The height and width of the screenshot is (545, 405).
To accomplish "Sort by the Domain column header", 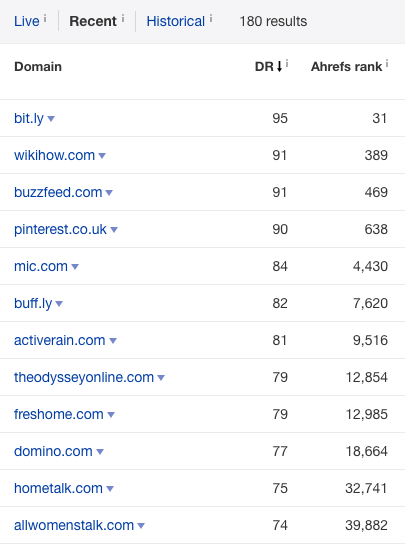I will point(38,66).
